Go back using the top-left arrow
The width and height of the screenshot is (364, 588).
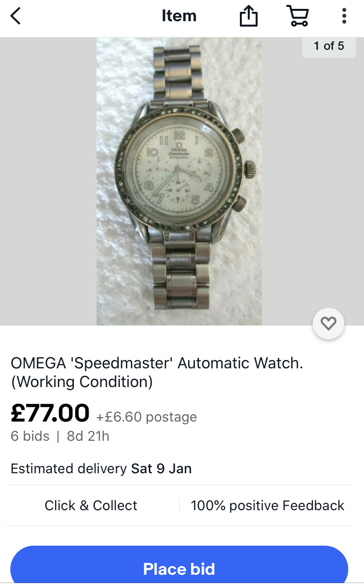tap(15, 16)
